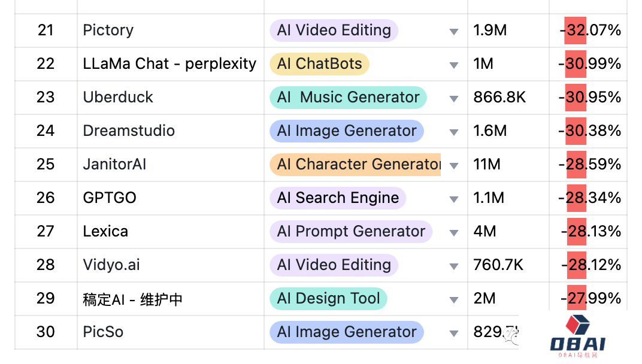Click the traffic value "866.8K"
The image size is (642, 364).
(x=499, y=98)
